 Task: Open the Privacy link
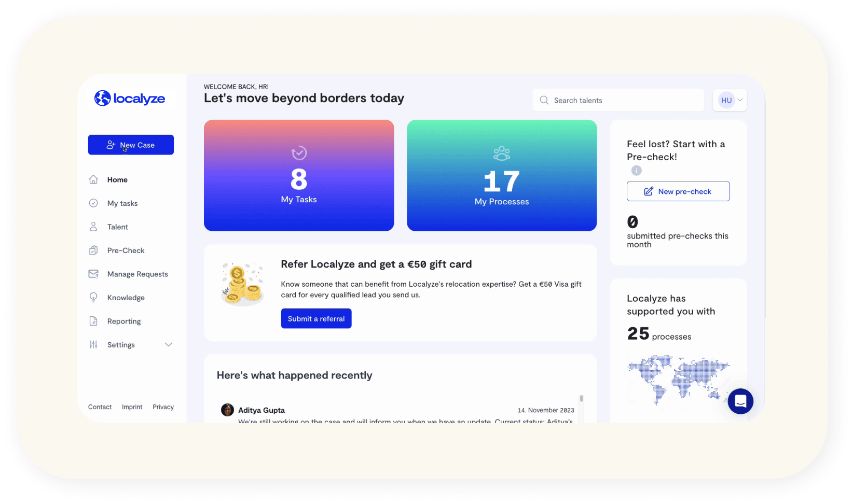click(x=163, y=407)
